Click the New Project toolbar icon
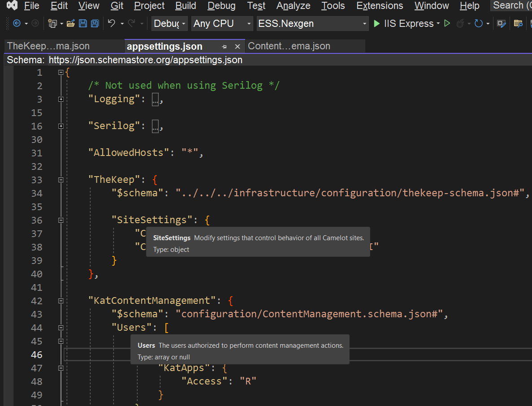The image size is (532, 406). [x=52, y=23]
